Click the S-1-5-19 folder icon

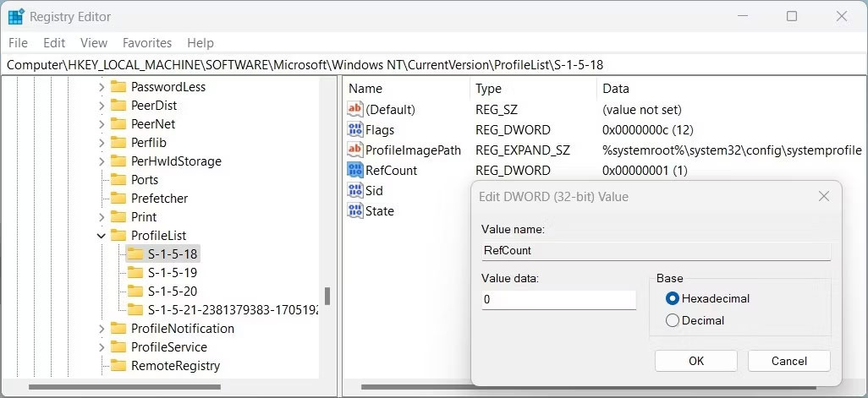pos(135,273)
